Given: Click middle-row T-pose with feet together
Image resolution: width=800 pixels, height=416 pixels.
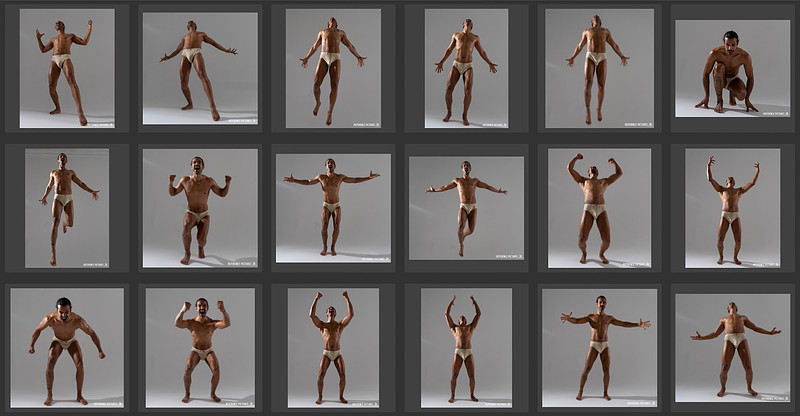Looking at the screenshot, I should pos(333,208).
